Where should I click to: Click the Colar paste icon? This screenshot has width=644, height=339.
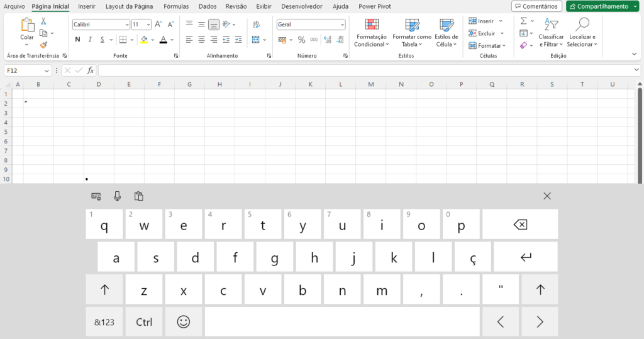click(27, 25)
